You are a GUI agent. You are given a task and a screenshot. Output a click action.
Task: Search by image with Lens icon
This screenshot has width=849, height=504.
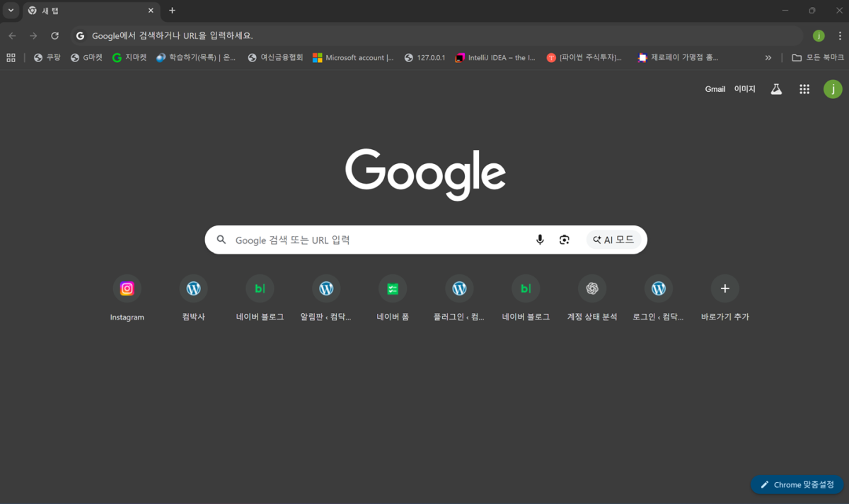coord(564,240)
